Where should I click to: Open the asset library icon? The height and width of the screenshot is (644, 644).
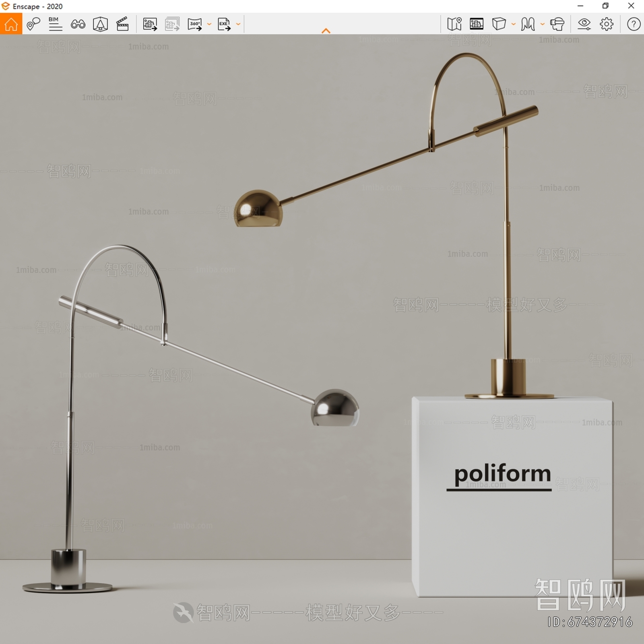100,24
